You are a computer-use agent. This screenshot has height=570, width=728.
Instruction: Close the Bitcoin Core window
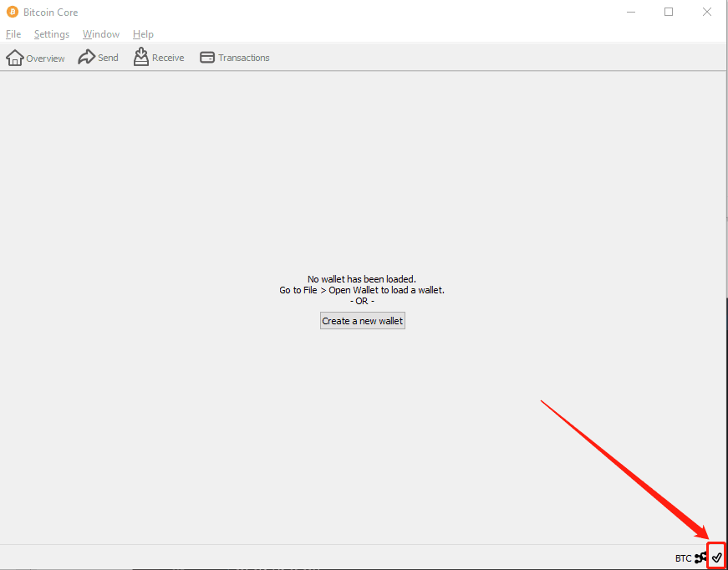pyautogui.click(x=706, y=12)
